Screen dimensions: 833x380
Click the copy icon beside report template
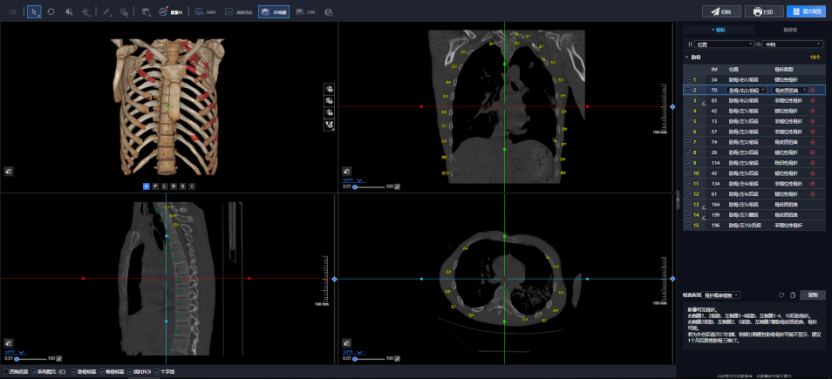coord(793,295)
